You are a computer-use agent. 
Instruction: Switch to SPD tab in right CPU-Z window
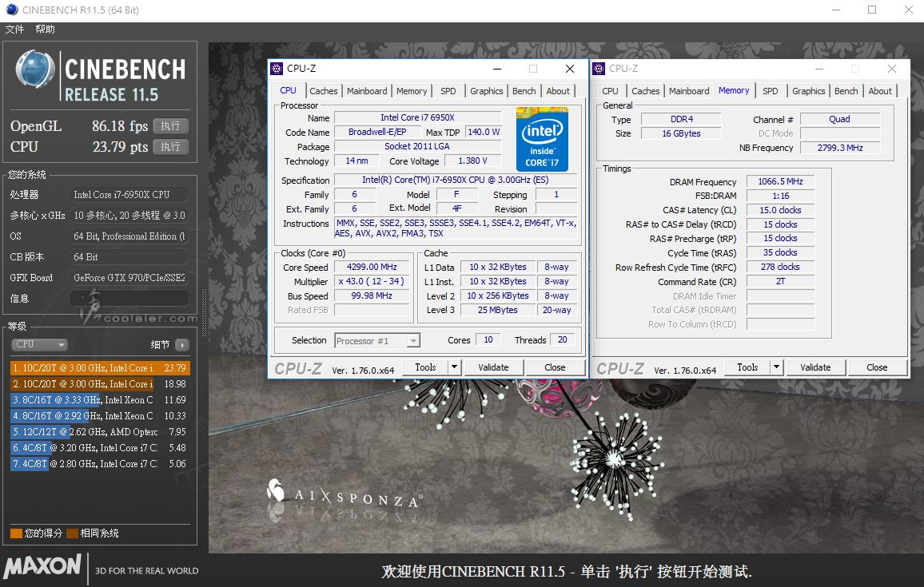click(x=771, y=91)
